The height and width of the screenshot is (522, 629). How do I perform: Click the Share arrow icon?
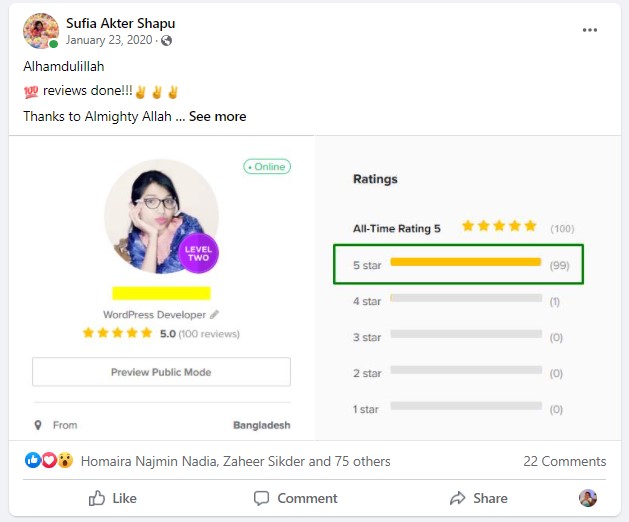pyautogui.click(x=458, y=498)
